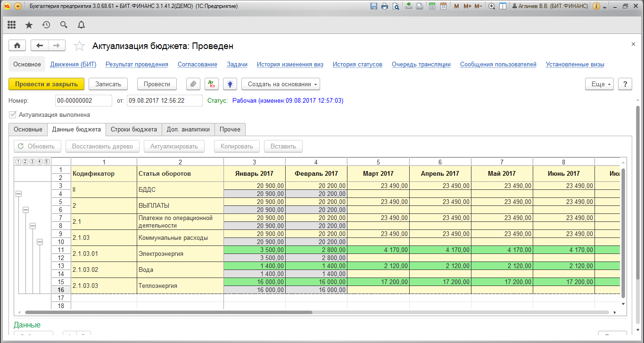
Task: Click the Номер input field
Action: 83,101
